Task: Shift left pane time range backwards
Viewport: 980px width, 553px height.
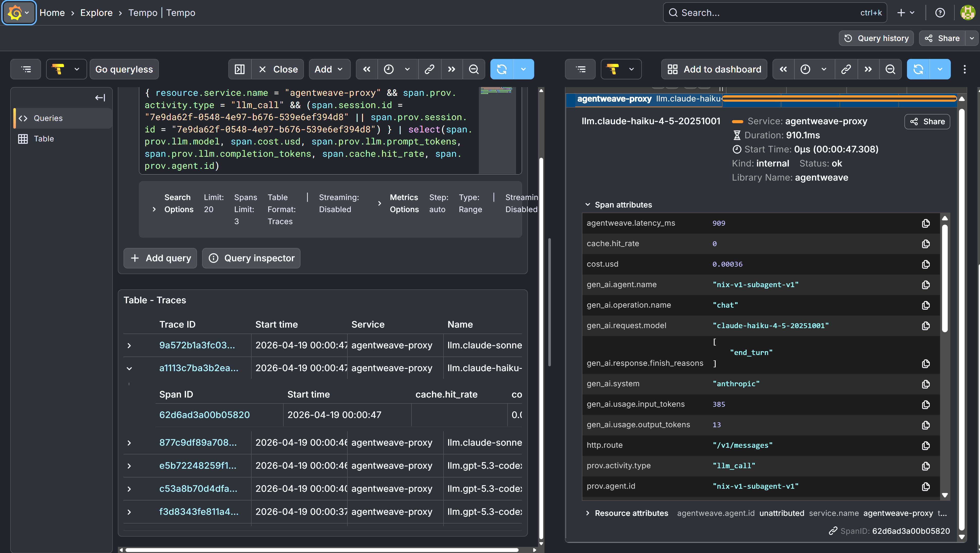Action: coord(367,69)
